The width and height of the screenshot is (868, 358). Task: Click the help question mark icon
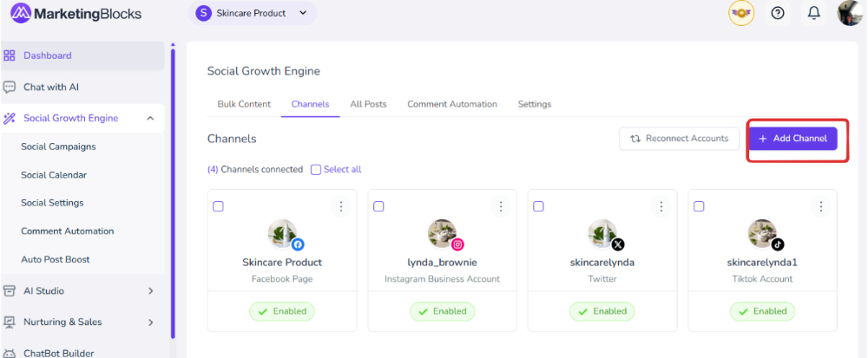point(778,13)
